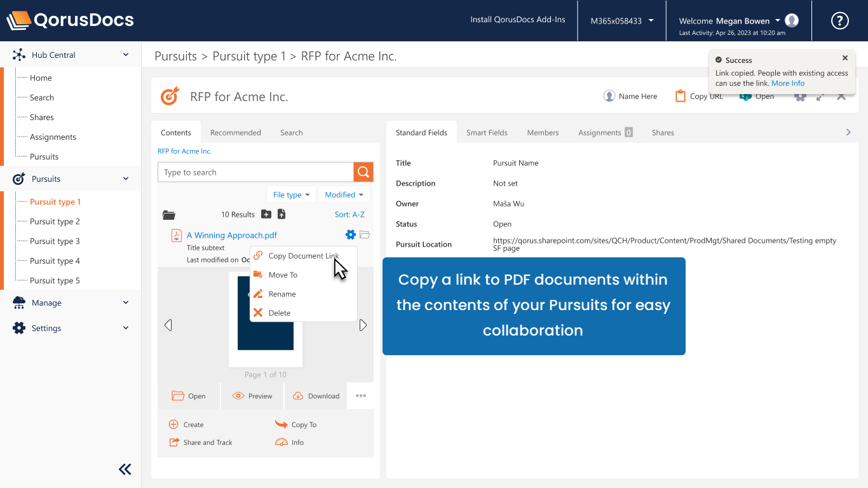Click the Hub Central network icon
The height and width of the screenshot is (488, 868).
tap(19, 55)
